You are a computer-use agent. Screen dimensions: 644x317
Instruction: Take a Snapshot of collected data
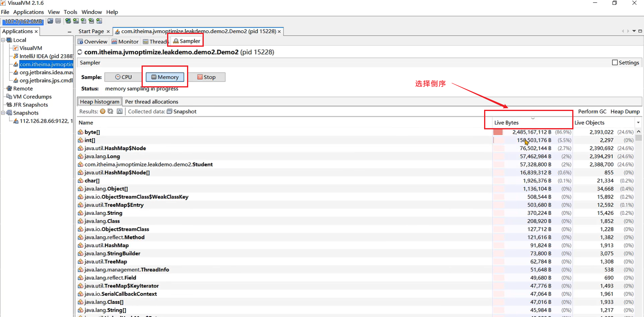(x=181, y=111)
